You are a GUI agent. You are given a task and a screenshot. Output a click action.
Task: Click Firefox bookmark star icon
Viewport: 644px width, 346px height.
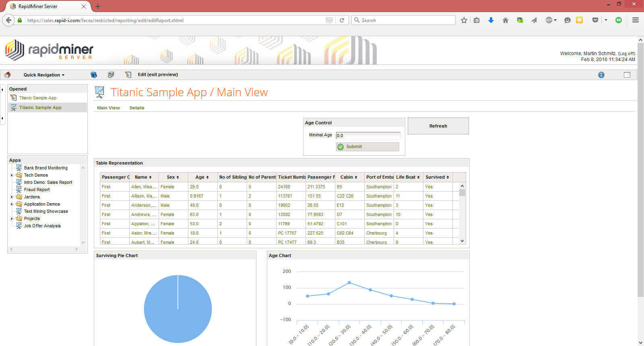click(x=464, y=21)
